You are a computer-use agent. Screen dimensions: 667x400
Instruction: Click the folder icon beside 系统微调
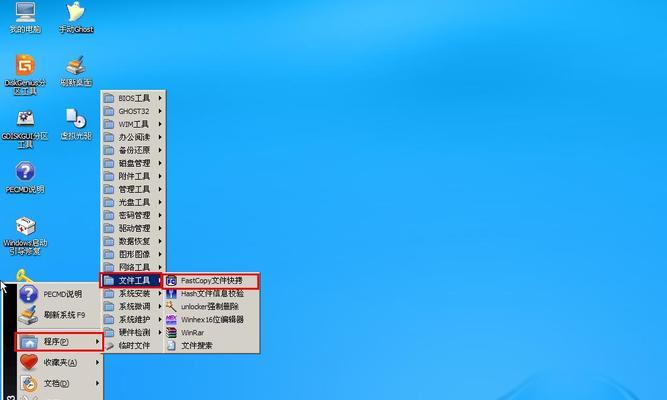[x=109, y=306]
